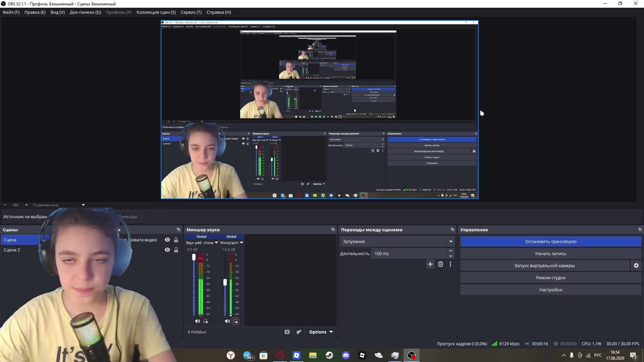Open the Затухание transition dropdown

397,241
